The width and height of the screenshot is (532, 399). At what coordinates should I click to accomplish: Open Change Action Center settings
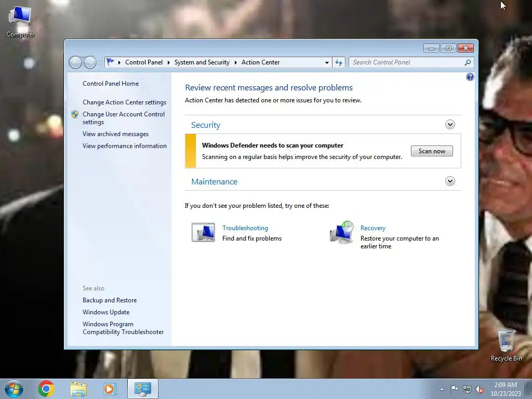124,102
